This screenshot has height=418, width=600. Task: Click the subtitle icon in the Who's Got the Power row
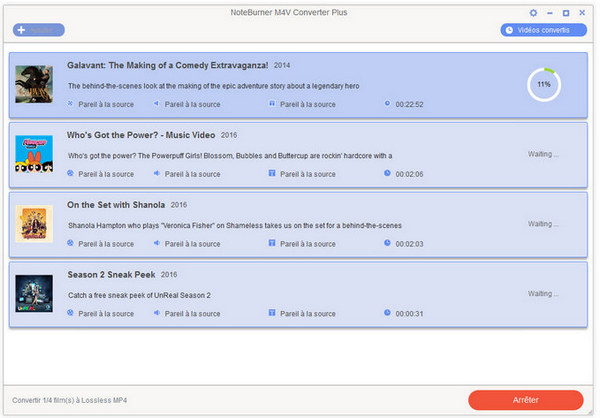click(272, 173)
